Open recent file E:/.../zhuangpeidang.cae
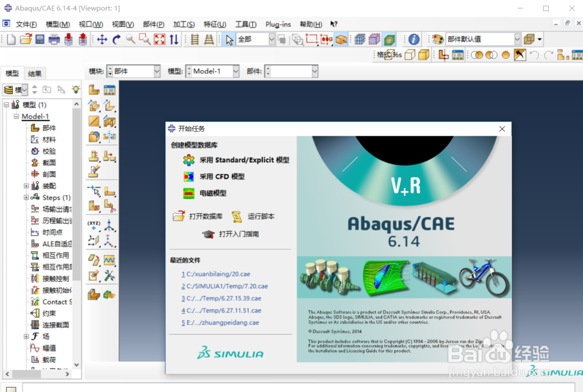The height and width of the screenshot is (392, 583). [220, 323]
